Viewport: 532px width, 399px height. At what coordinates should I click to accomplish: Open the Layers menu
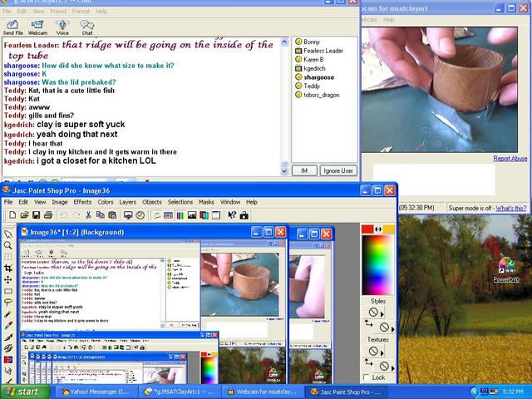127,202
